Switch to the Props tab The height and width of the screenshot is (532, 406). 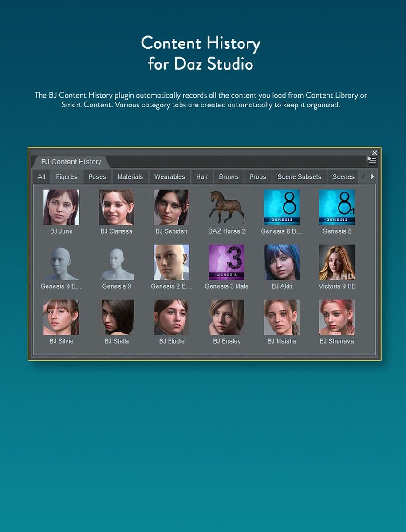tap(258, 176)
